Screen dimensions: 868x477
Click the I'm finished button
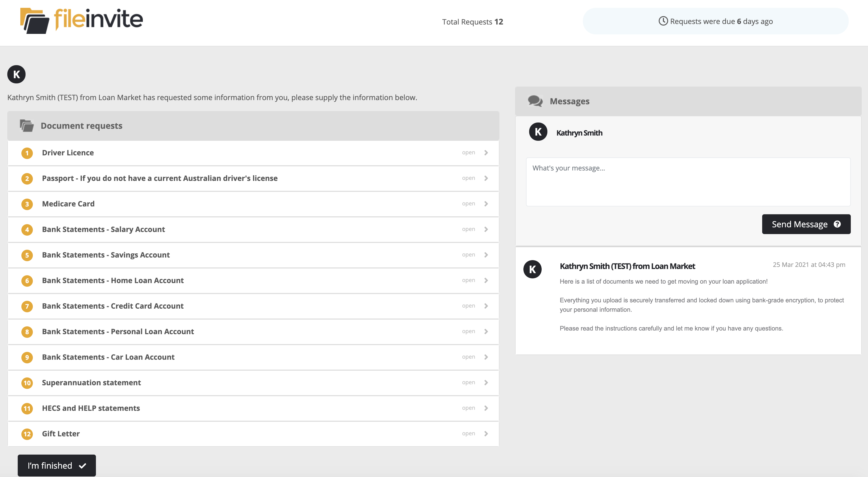click(x=56, y=465)
